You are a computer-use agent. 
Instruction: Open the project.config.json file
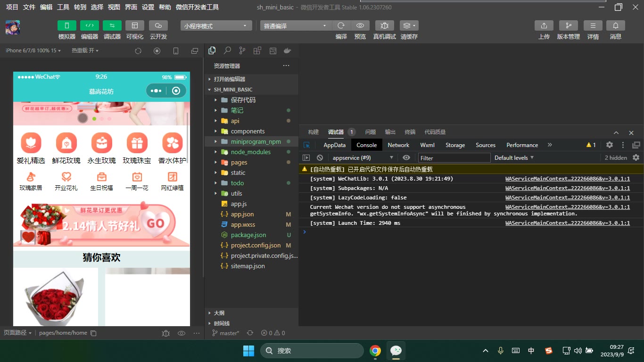pos(252,245)
